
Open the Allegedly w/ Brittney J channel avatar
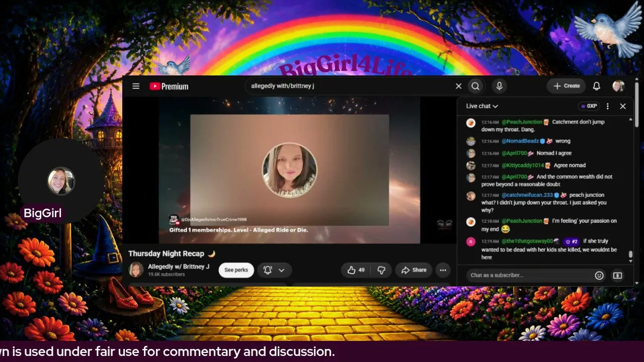coord(136,270)
